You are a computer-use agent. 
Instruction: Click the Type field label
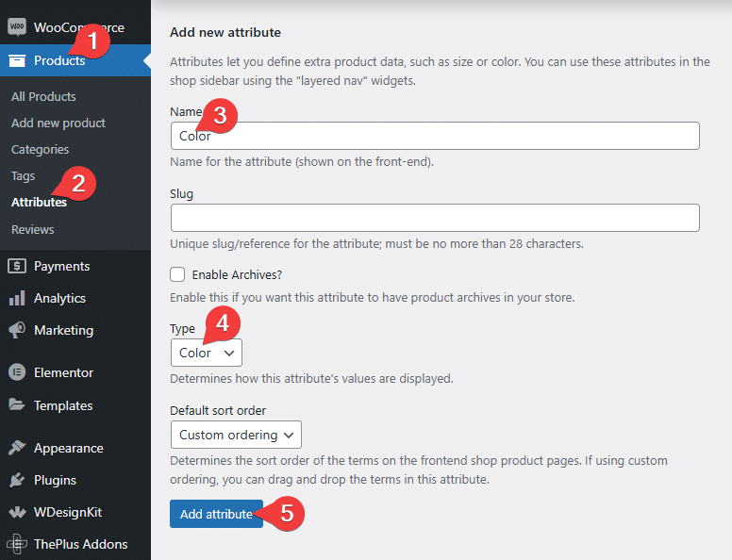pyautogui.click(x=183, y=329)
